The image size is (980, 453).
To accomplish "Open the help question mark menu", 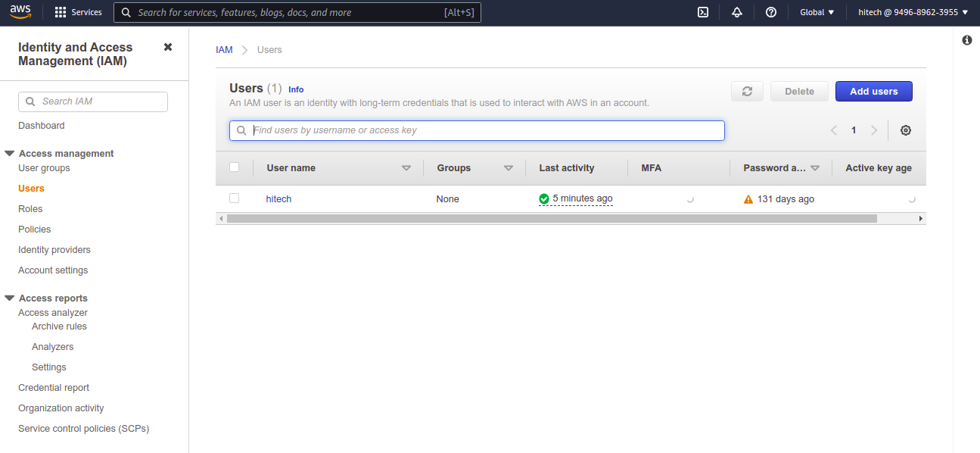I will (x=771, y=12).
